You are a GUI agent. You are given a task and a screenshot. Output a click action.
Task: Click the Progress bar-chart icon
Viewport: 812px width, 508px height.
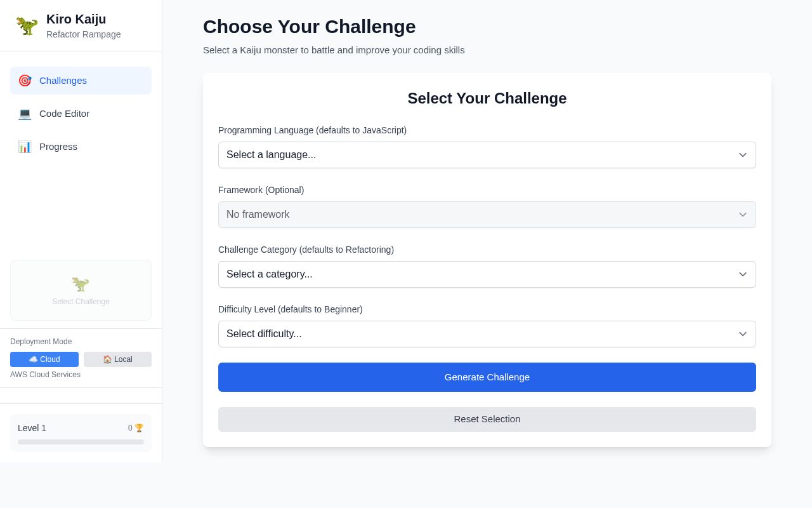[x=25, y=147]
